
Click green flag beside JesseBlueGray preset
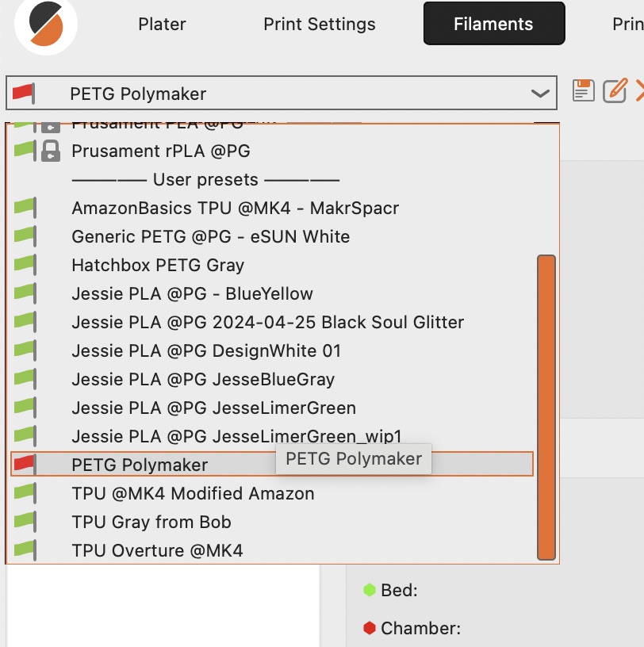[25, 378]
